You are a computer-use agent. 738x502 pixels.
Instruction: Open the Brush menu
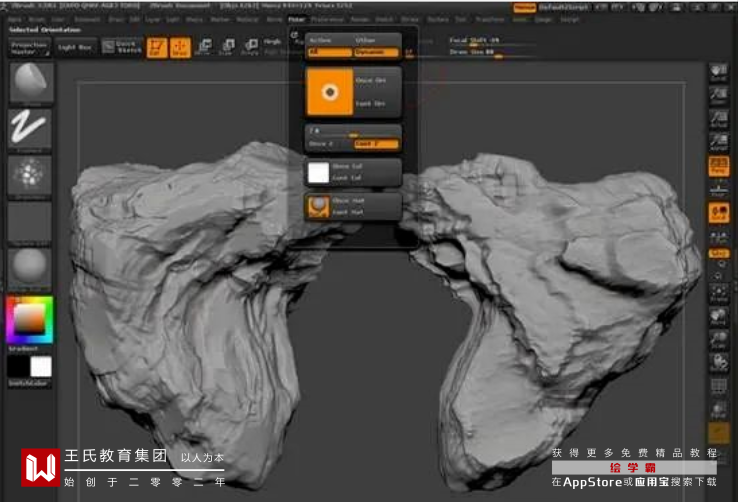point(37,20)
